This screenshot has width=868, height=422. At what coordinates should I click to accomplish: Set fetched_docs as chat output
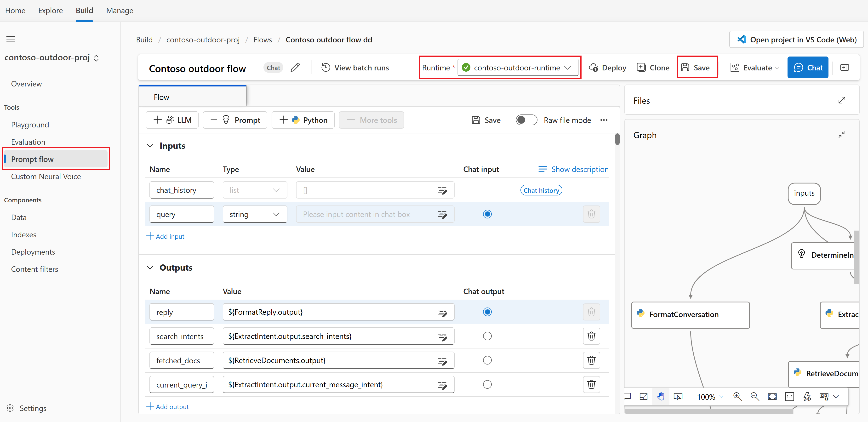(x=487, y=360)
